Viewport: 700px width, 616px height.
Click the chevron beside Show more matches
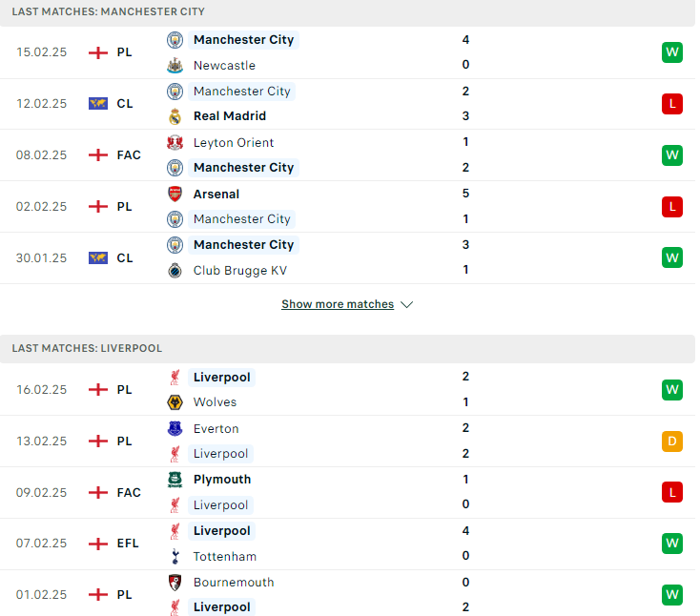click(x=406, y=304)
